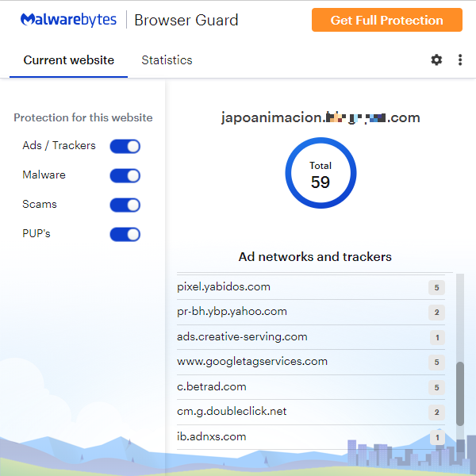Select the pixel.yabidos.com row
The height and width of the screenshot is (476, 476).
click(x=311, y=287)
